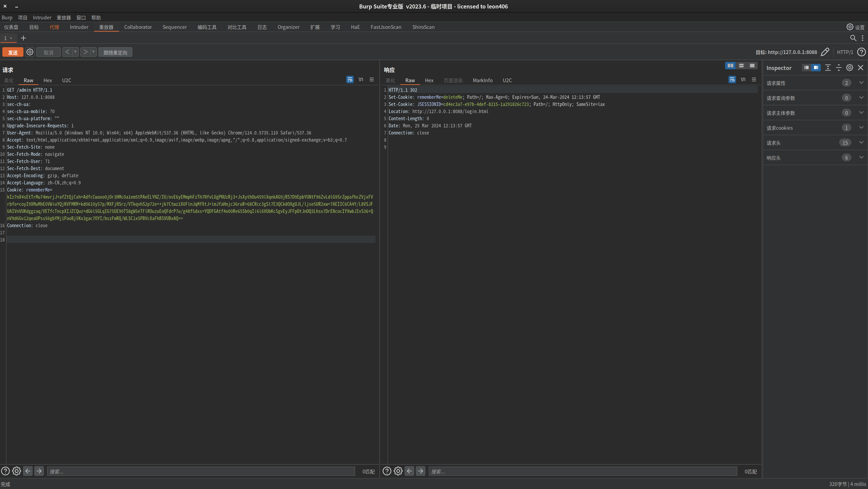
Task: Go to next request history arrow
Action: pos(85,52)
